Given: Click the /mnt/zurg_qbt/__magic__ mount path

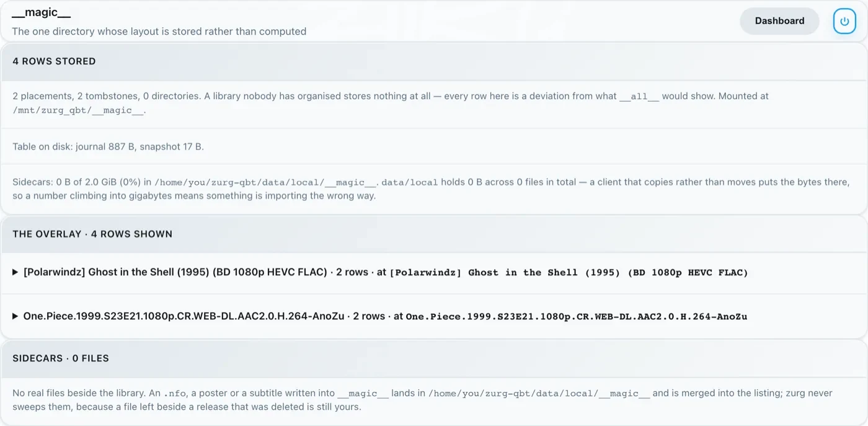Looking at the screenshot, I should pyautogui.click(x=77, y=110).
